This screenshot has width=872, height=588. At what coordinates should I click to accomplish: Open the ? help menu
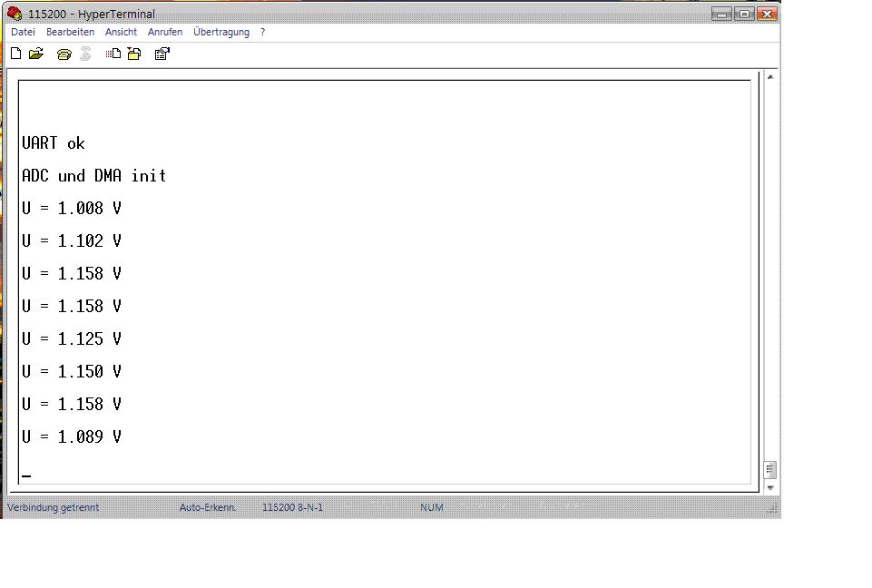pyautogui.click(x=262, y=33)
